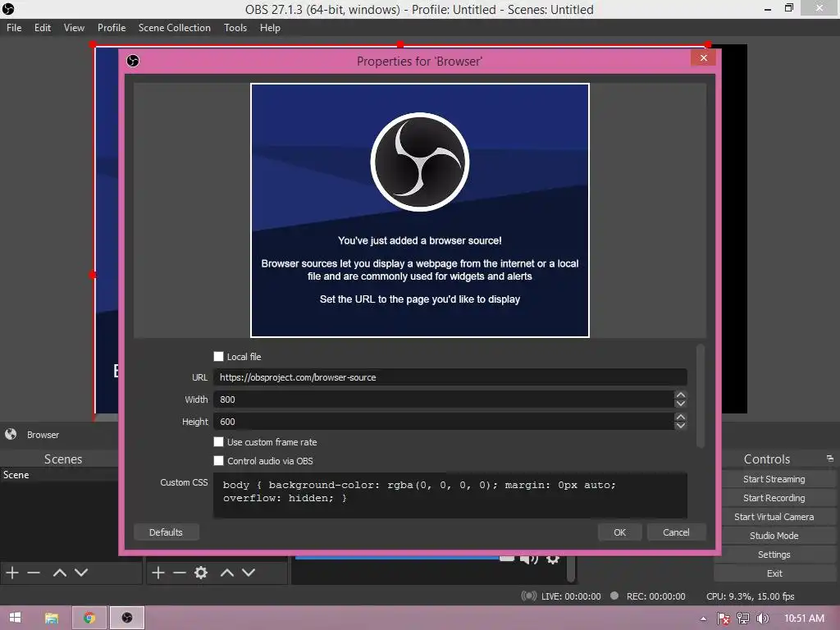Enable Local file checkbox
This screenshot has width=840, height=630.
pos(218,356)
